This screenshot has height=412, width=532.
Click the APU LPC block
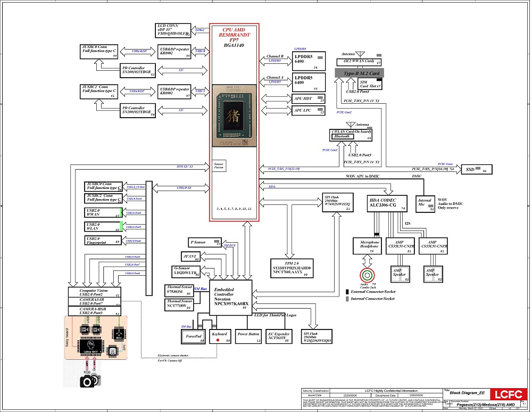(x=309, y=110)
